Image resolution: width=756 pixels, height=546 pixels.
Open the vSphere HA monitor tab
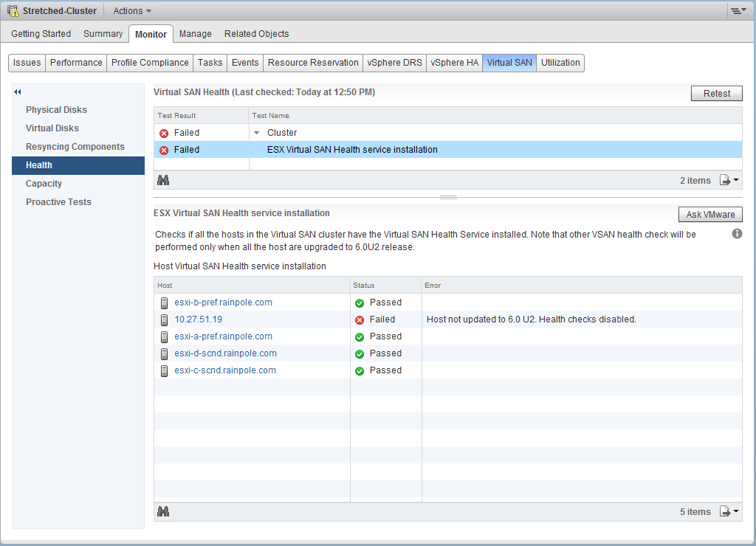point(454,63)
